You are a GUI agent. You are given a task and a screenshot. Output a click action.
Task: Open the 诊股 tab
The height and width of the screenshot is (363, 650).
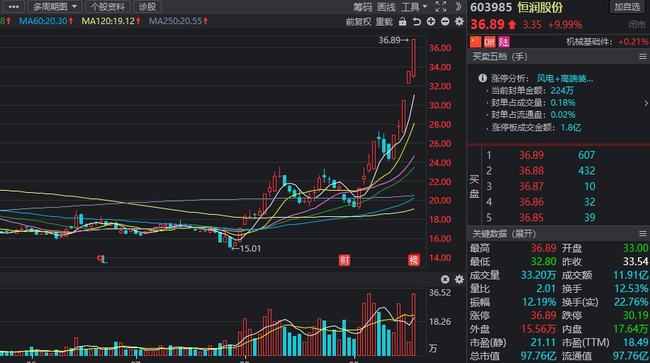pyautogui.click(x=147, y=7)
